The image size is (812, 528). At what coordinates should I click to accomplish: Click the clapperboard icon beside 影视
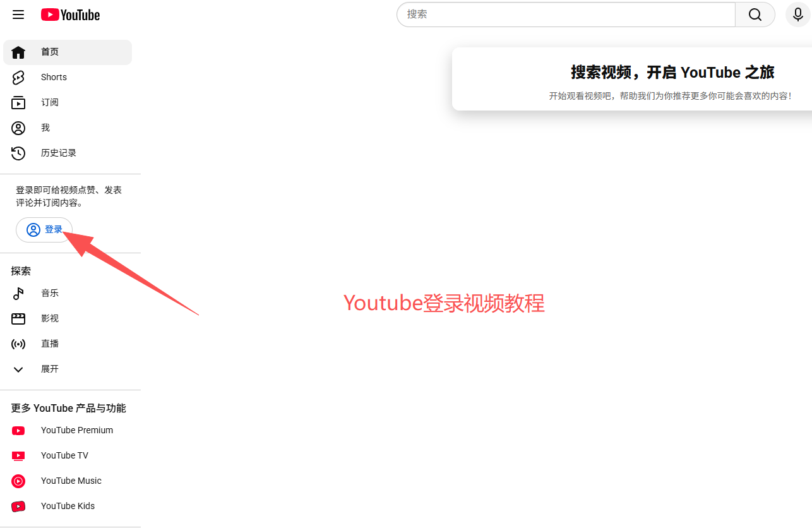tap(18, 318)
